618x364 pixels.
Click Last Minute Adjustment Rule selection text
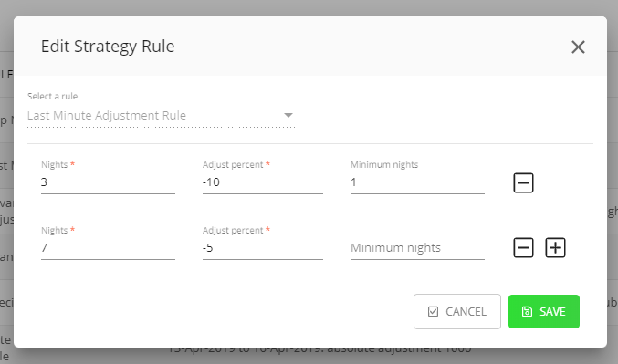click(107, 116)
